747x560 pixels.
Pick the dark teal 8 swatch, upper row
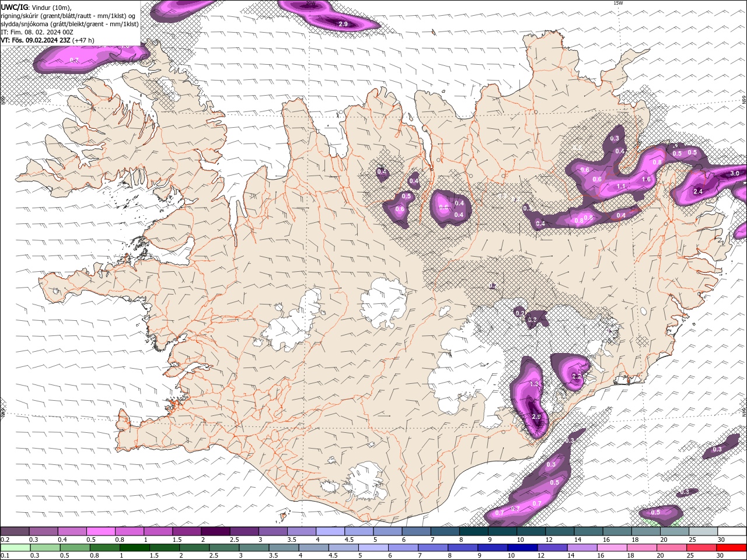[474, 531]
